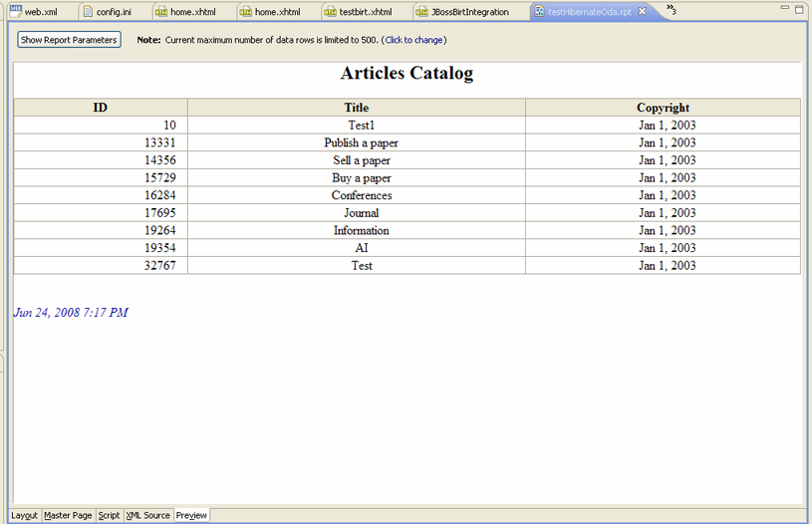View the XML Source tab
Image resolution: width=812 pixels, height=524 pixels.
coord(148,515)
